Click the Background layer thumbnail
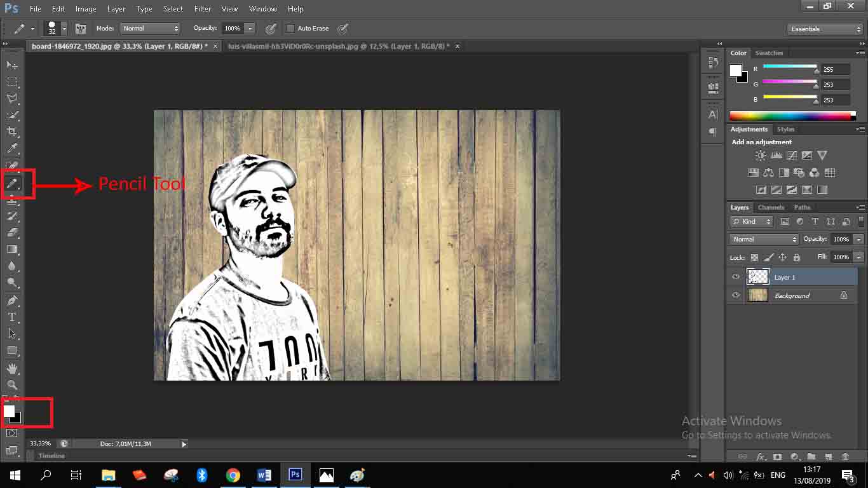This screenshot has height=488, width=868. coord(757,295)
